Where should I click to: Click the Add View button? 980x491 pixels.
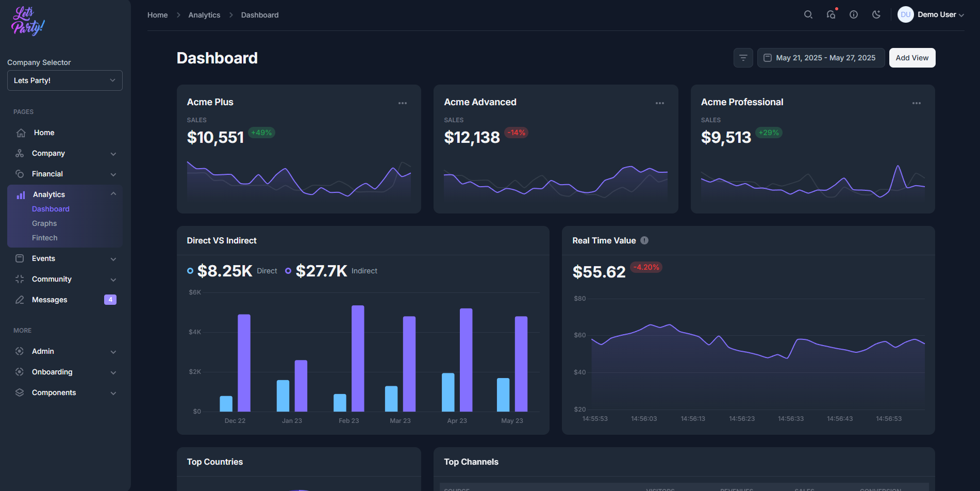coord(912,58)
